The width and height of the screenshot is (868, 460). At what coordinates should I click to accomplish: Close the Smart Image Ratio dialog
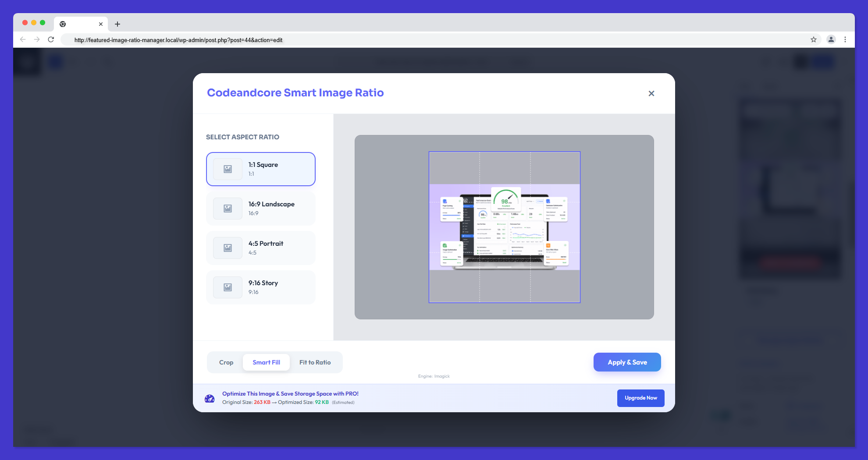[651, 93]
